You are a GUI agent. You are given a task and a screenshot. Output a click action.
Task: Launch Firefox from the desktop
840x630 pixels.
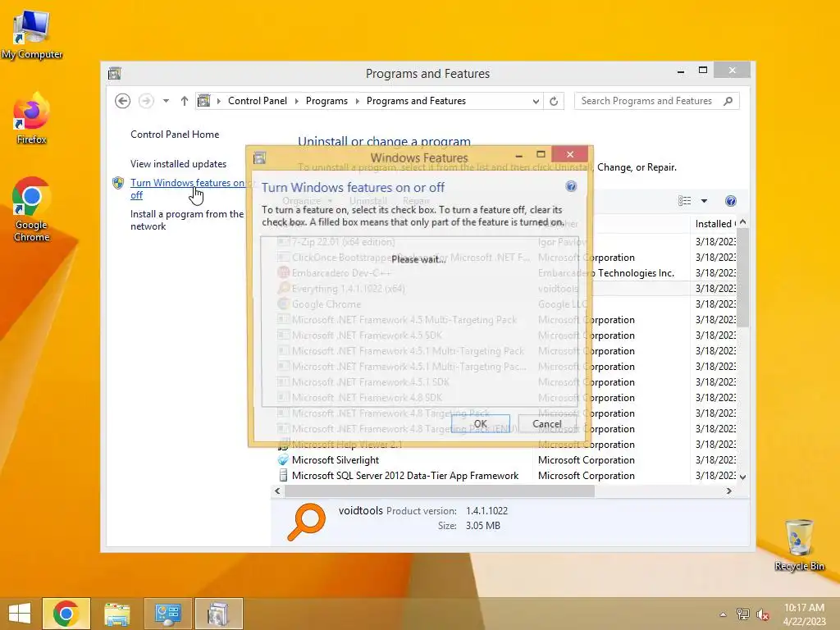coord(31,118)
